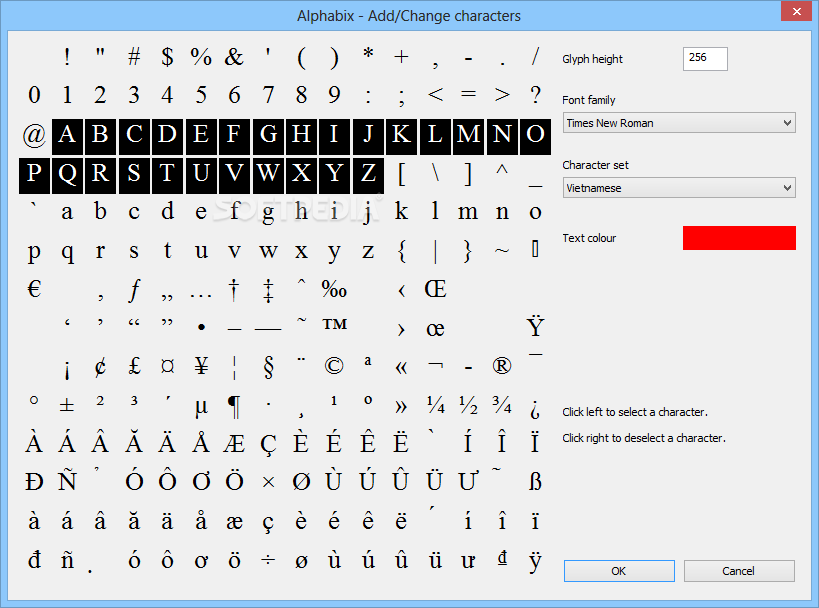Click the 'Text colour' label
This screenshot has width=819, height=608.
click(x=589, y=238)
